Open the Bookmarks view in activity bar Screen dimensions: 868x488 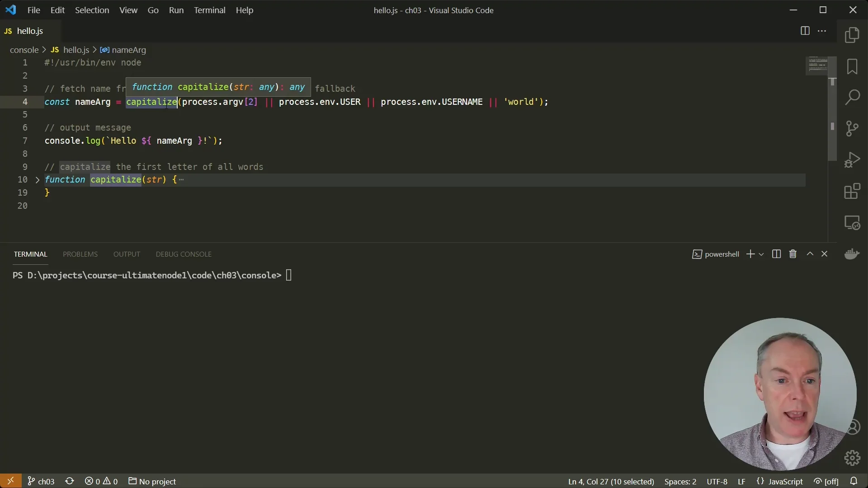852,67
